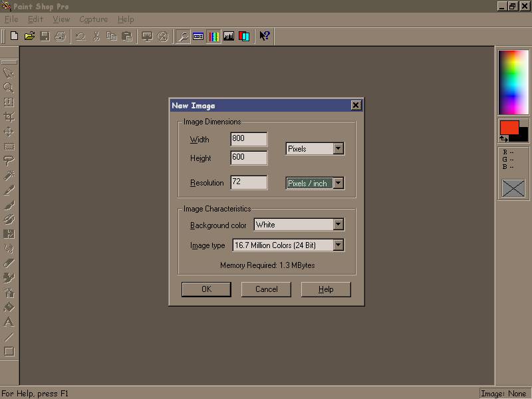Select the Paintbrush tool
This screenshot has width=532, height=399.
pyautogui.click(x=9, y=205)
